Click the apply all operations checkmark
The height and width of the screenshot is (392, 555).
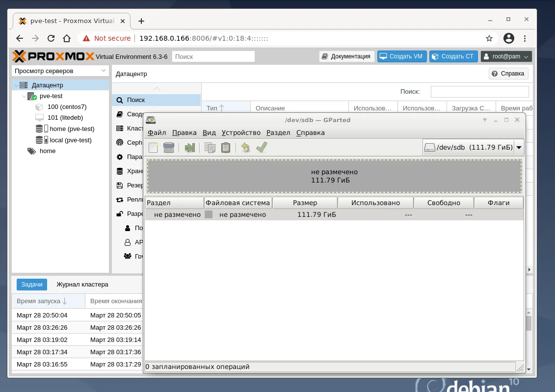[262, 148]
